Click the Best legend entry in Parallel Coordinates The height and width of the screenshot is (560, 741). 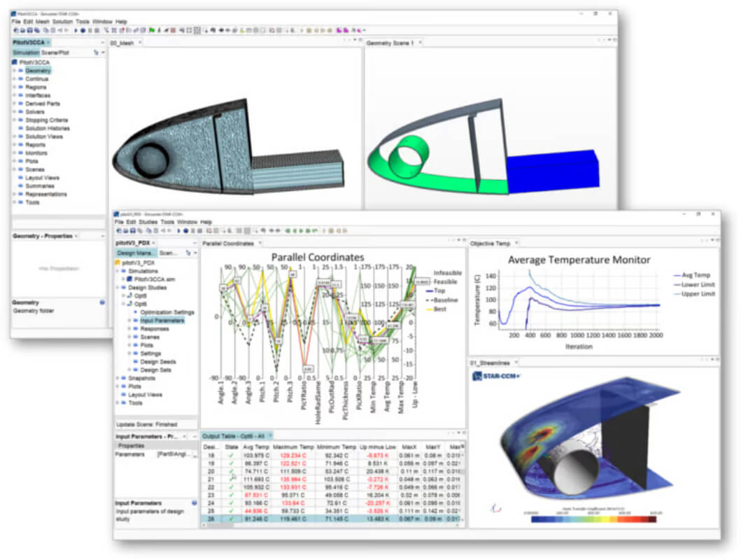(x=436, y=309)
